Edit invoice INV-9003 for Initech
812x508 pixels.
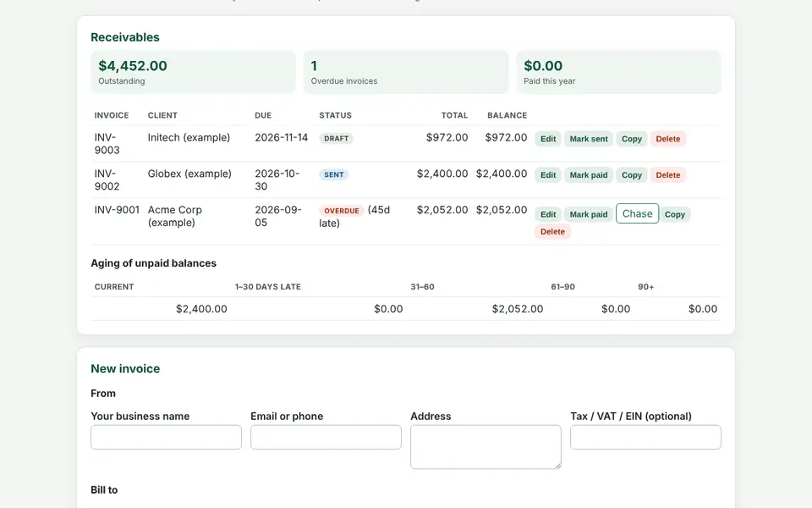click(548, 139)
